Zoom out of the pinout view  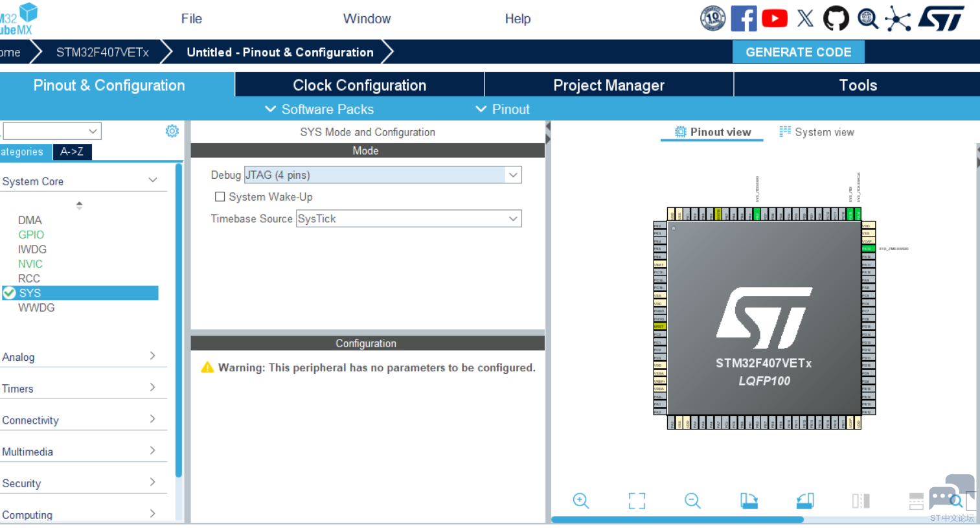coord(692,501)
